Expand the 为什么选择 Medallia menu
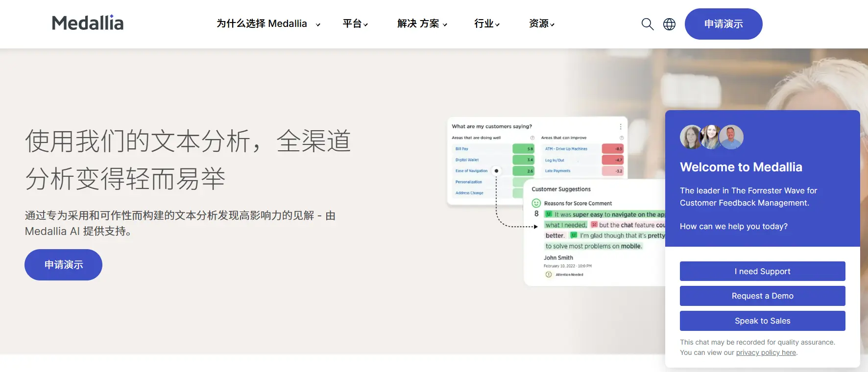 [268, 23]
